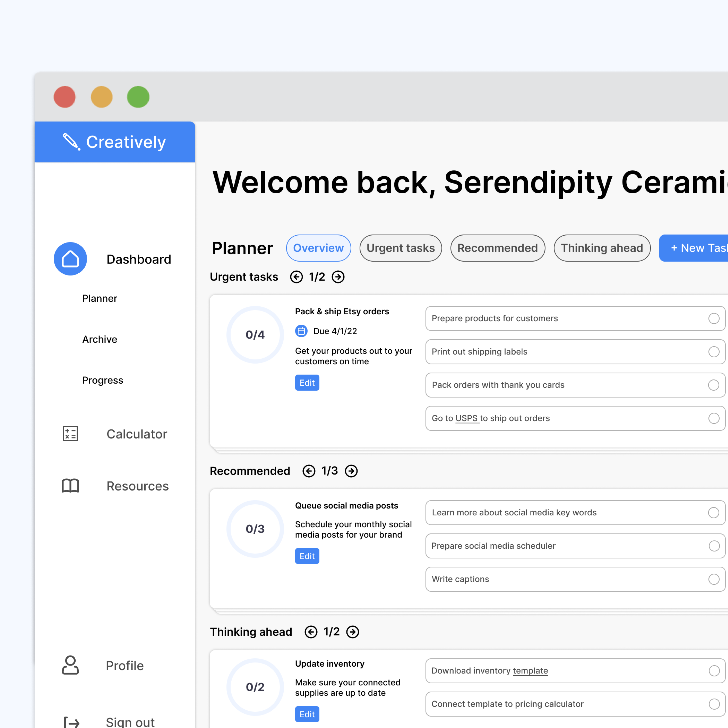Go to previous Thinking ahead card

click(311, 632)
